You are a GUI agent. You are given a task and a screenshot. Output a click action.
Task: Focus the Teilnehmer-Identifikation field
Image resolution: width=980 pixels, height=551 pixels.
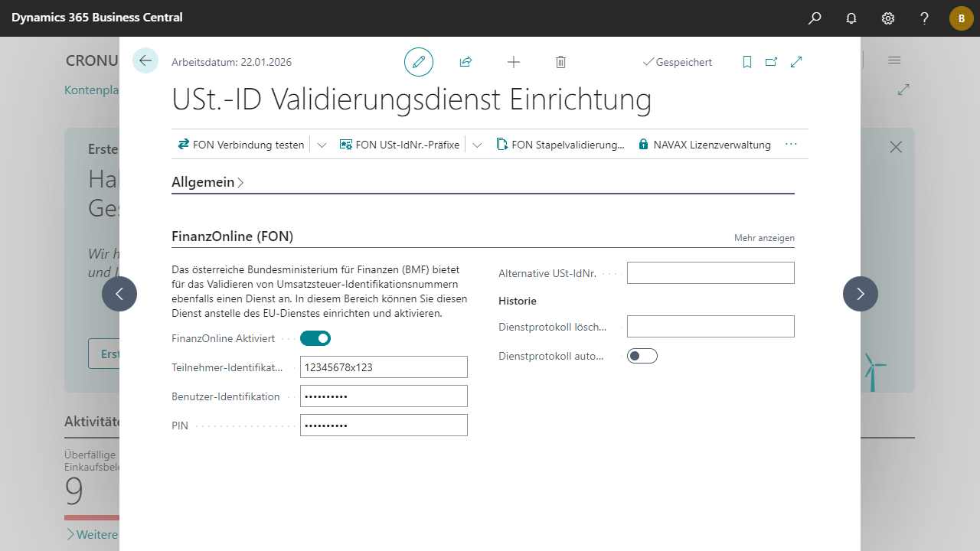pos(384,367)
